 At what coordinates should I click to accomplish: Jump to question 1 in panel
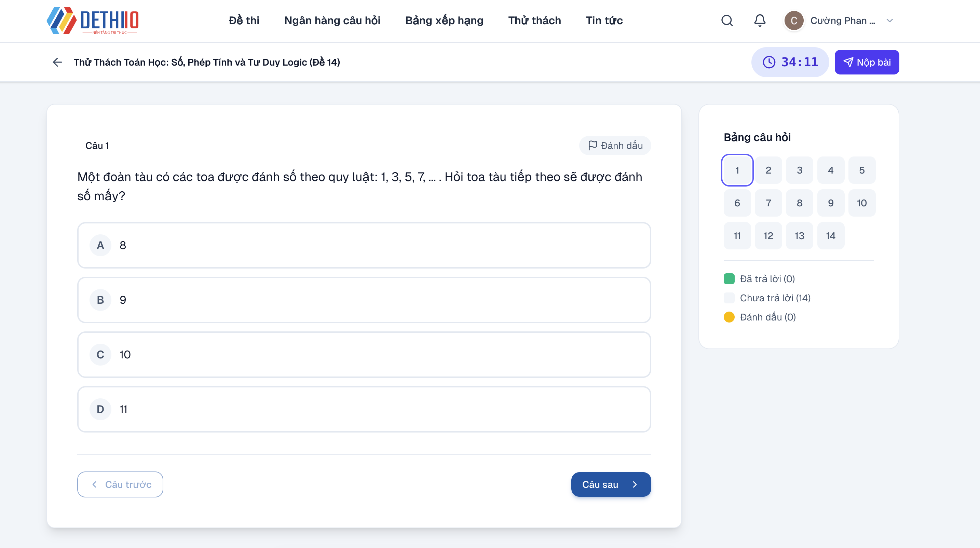pyautogui.click(x=737, y=170)
